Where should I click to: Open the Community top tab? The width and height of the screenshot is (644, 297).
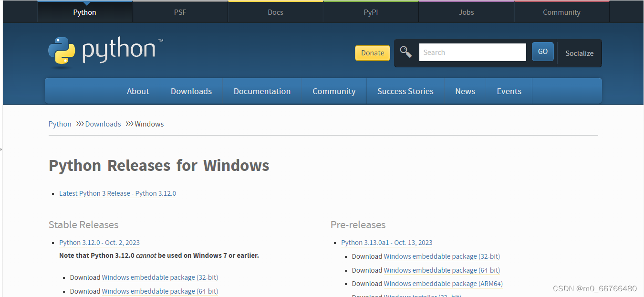pos(561,12)
